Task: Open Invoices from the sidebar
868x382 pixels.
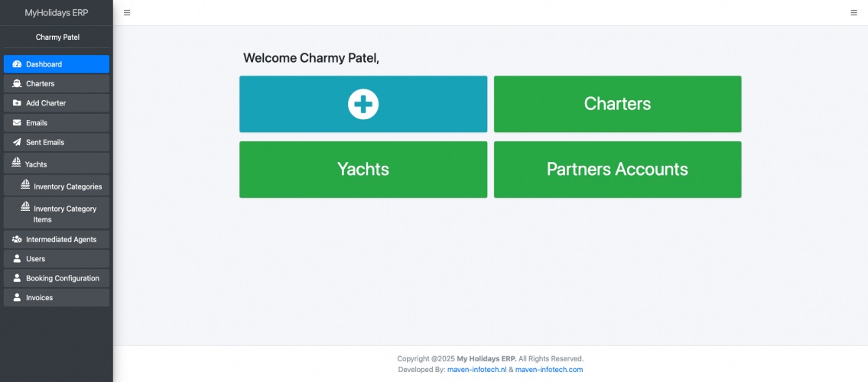Action: pos(39,298)
